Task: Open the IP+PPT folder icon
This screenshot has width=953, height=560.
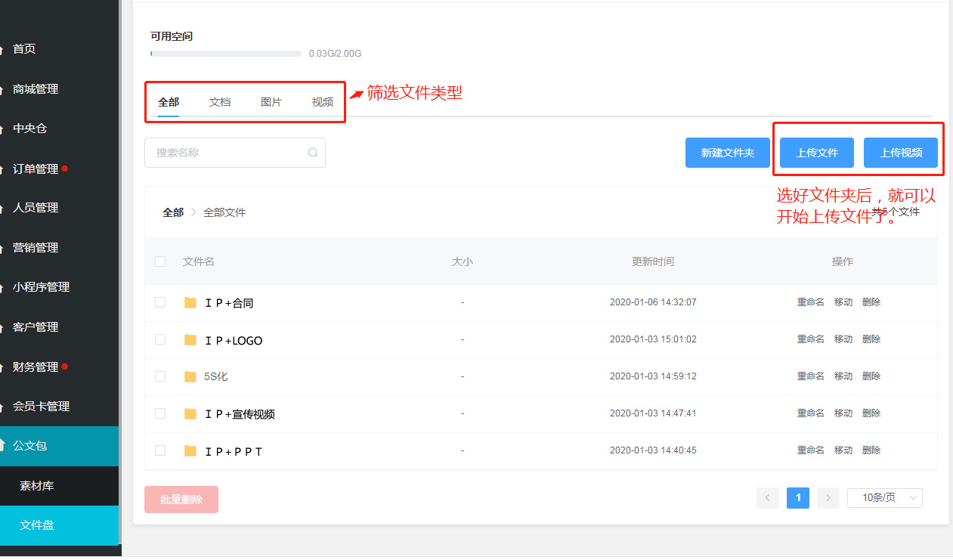Action: (x=190, y=450)
